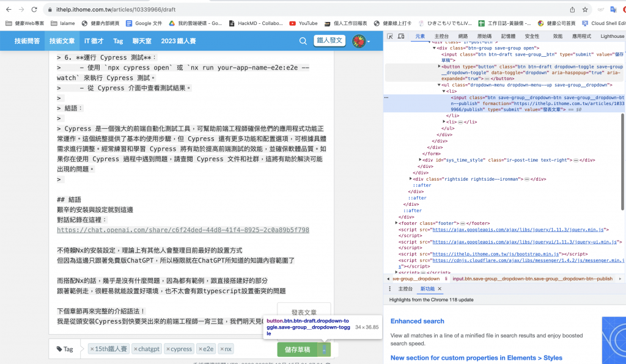The height and width of the screenshot is (364, 626).
Task: Open the 健豪內部網頁 bookmark
Action: [x=100, y=24]
